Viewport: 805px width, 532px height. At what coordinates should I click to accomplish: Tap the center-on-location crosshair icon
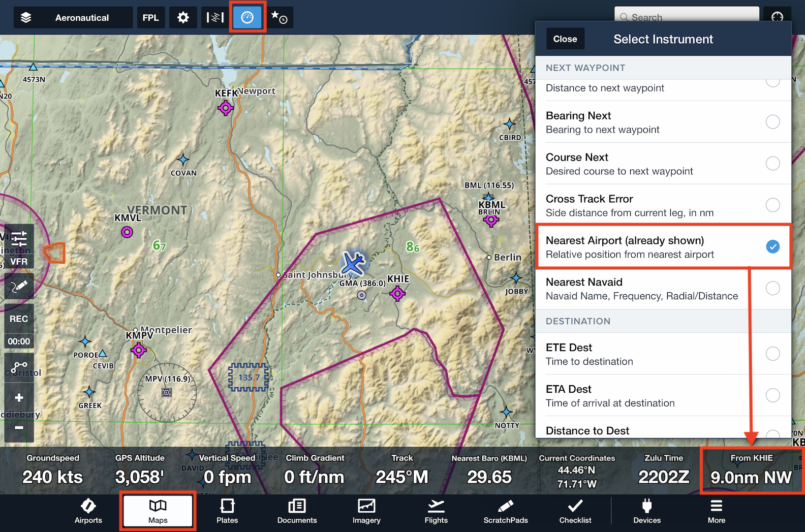coord(777,17)
